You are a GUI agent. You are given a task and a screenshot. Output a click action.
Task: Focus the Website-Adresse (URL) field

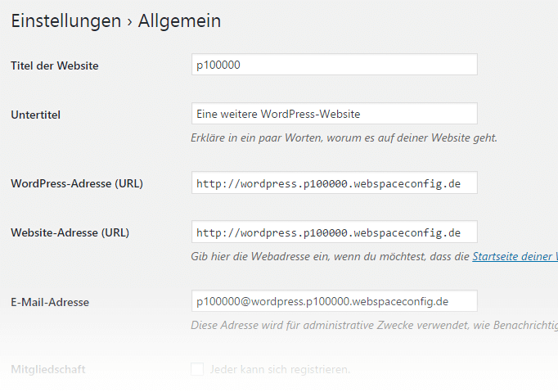[334, 232]
